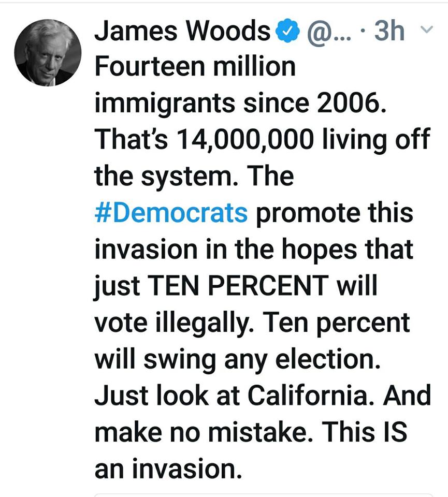Image resolution: width=448 pixels, height=497 pixels.
Task: Open the 3h timestamp
Action: click(388, 32)
